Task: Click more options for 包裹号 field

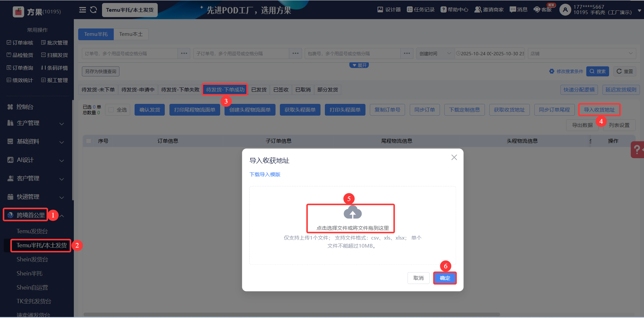Action: click(407, 54)
